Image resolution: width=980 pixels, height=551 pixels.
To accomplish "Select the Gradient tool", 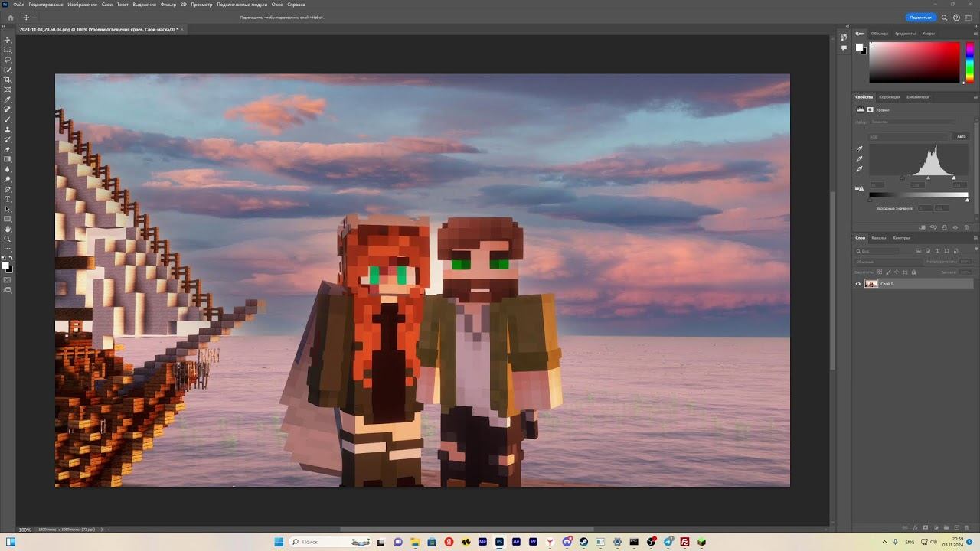I will click(8, 159).
